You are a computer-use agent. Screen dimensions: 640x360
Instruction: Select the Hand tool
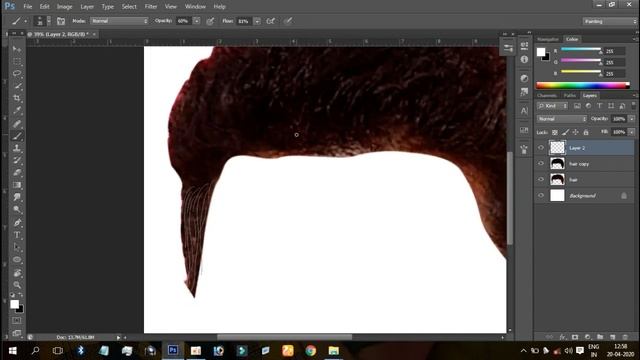[17, 273]
